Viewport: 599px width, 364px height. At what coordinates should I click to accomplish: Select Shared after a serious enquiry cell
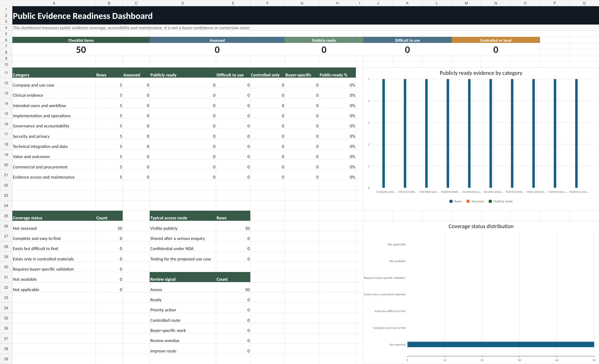[x=183, y=236]
